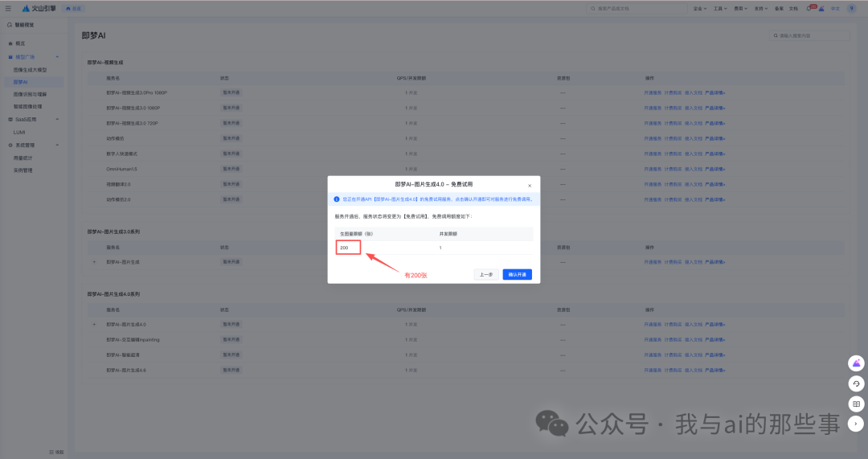Close the 免费试用 dialog with the X
This screenshot has width=868, height=459.
pos(529,186)
